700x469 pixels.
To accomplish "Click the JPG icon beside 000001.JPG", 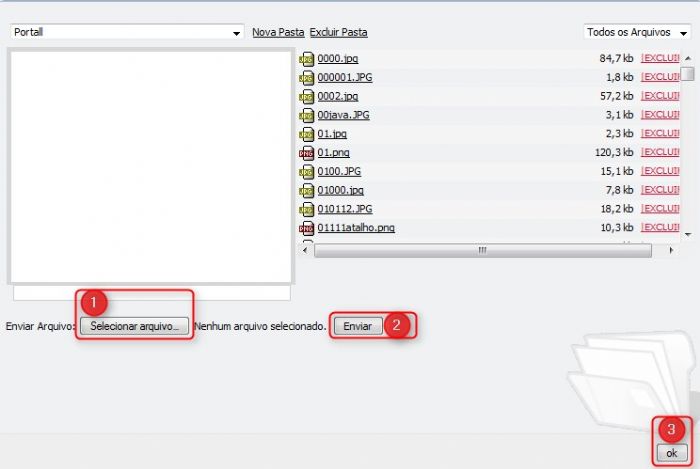I will (x=306, y=78).
